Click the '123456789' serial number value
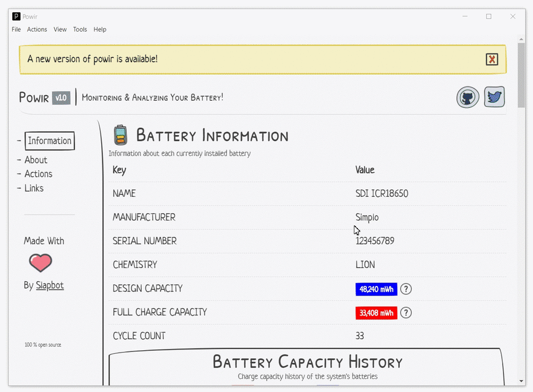 (x=375, y=241)
